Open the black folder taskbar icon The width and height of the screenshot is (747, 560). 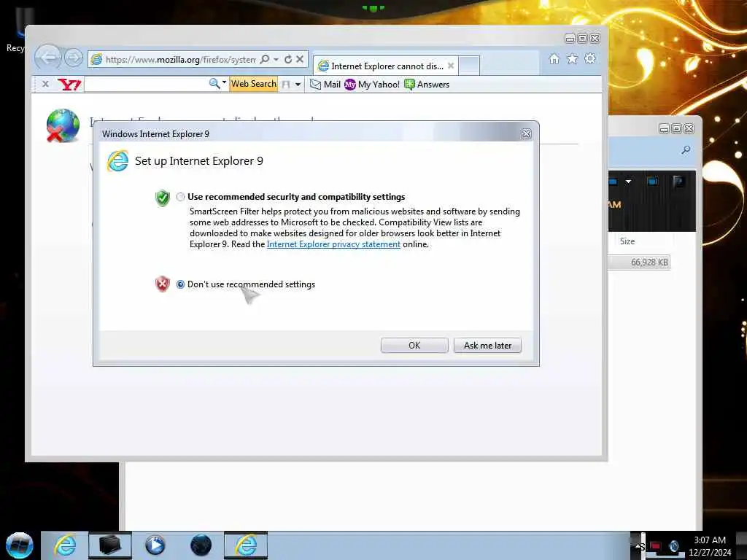coord(110,545)
